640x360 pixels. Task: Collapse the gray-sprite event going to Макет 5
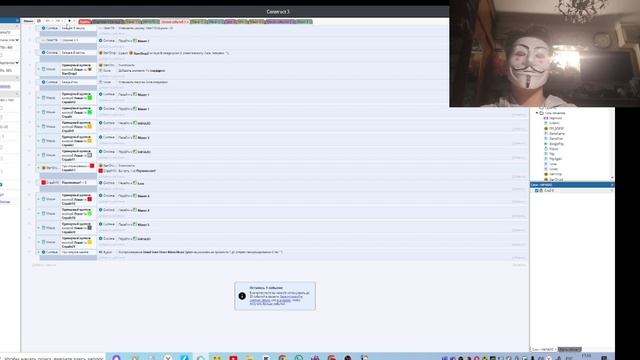(38, 228)
